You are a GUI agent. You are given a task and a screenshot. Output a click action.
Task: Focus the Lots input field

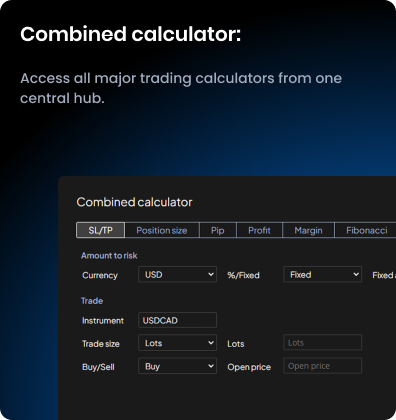tap(322, 342)
